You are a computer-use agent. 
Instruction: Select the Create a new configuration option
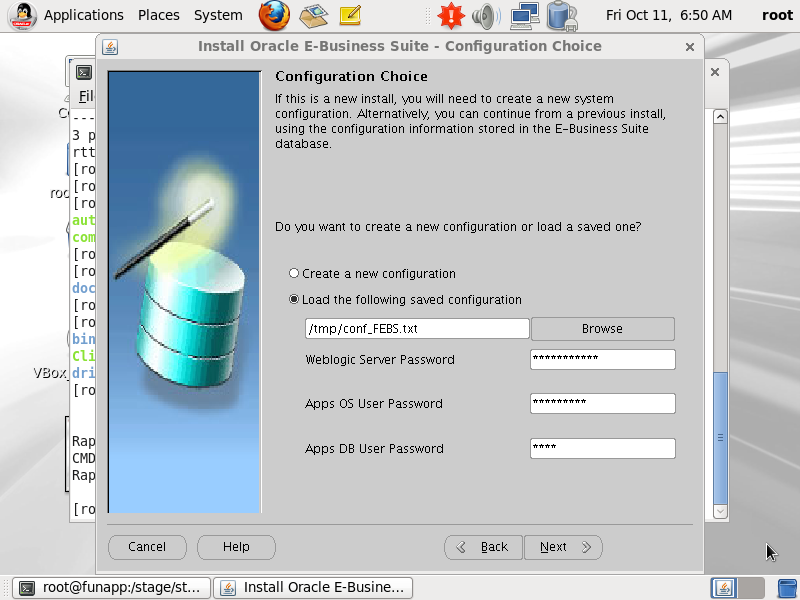(x=294, y=273)
